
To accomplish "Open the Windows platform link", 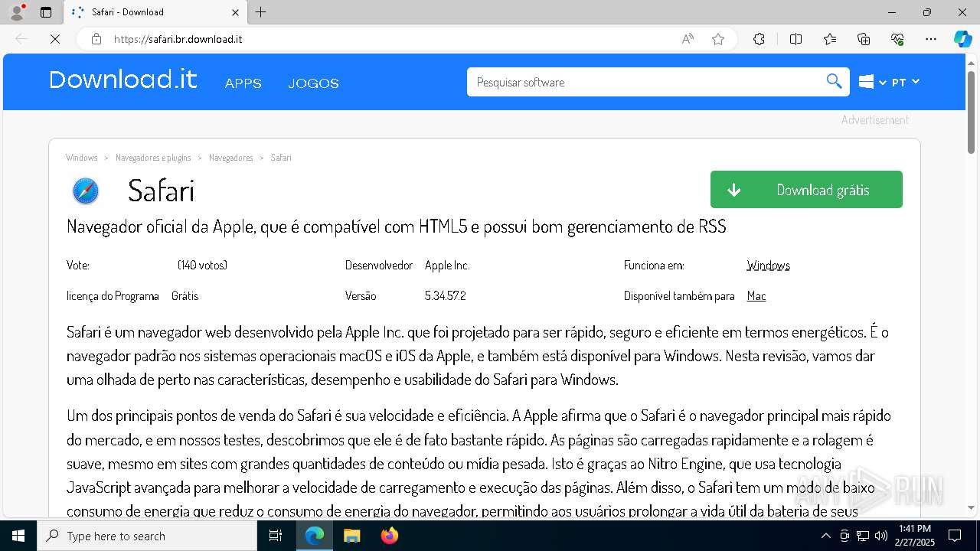I will 768,265.
